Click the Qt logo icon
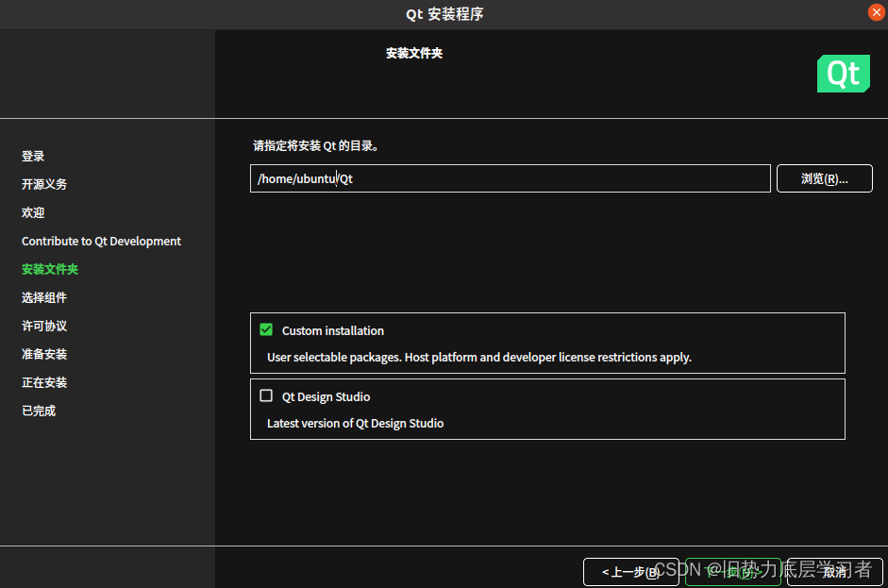This screenshot has width=888, height=588. pos(844,74)
